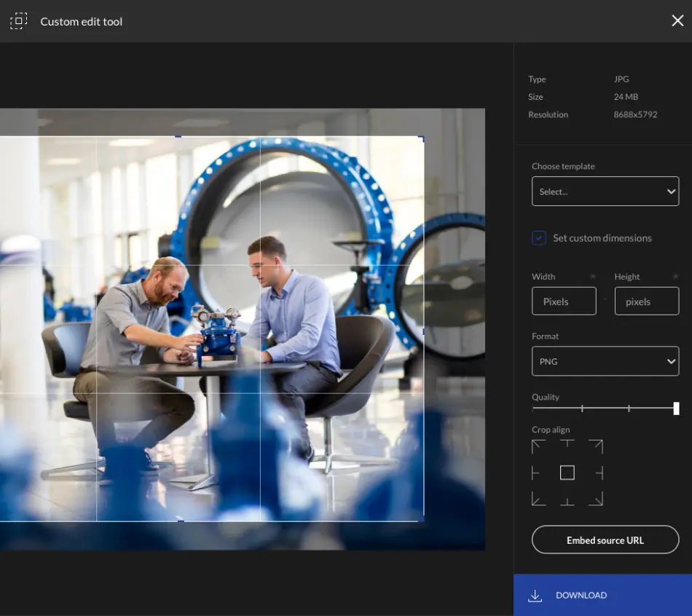Click the top edge crop handle
This screenshot has height=616, width=692.
pos(178,137)
